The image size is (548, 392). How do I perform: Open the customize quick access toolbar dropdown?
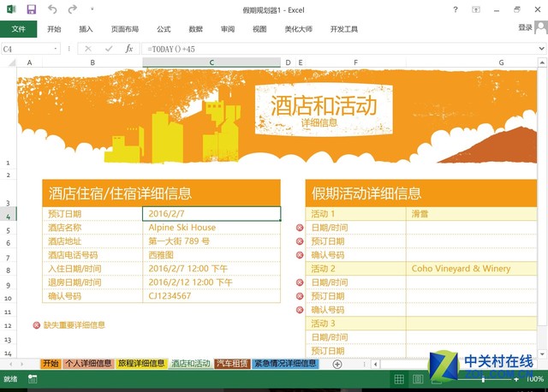[92, 9]
